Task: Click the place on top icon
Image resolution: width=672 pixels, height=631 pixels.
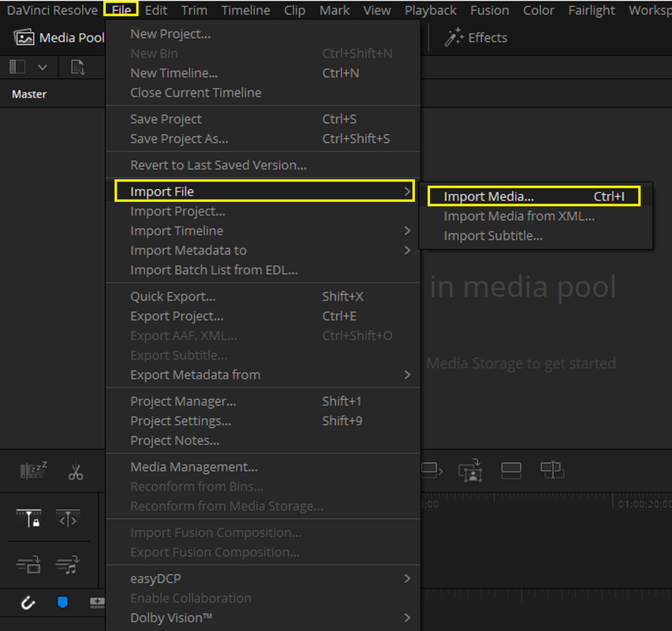Action: click(x=511, y=470)
